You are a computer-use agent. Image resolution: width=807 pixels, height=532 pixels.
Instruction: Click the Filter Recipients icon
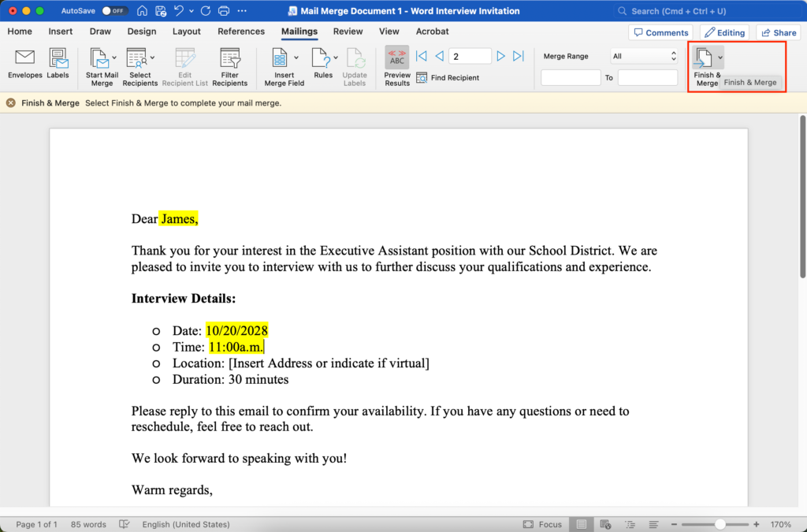pos(229,59)
